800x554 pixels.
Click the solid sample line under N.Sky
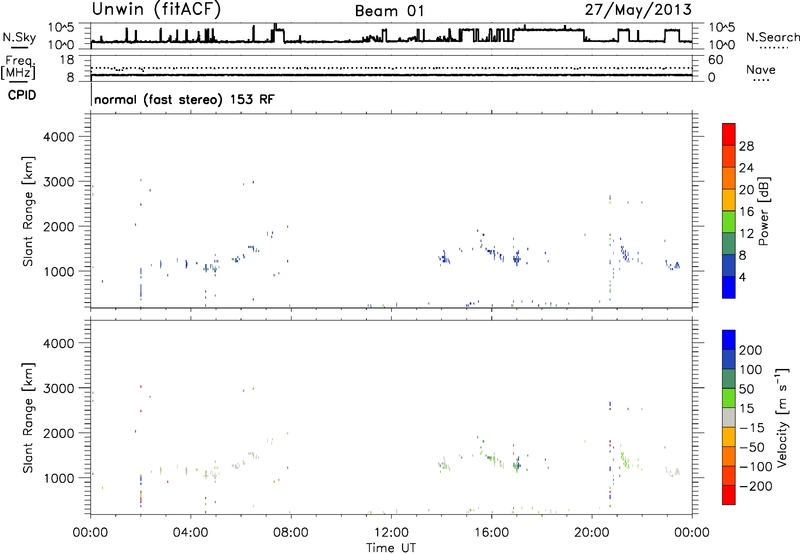coord(19,47)
